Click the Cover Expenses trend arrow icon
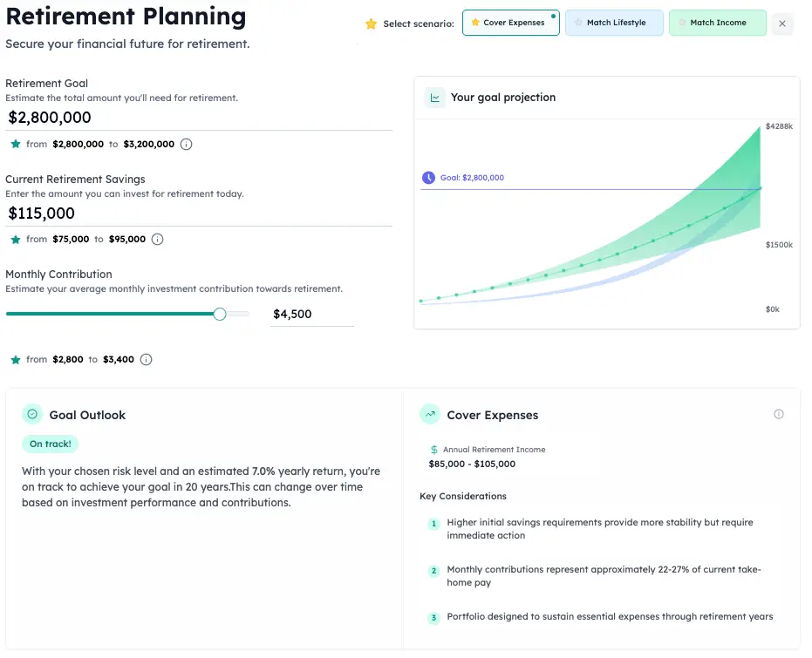This screenshot has height=658, width=812. pos(429,415)
